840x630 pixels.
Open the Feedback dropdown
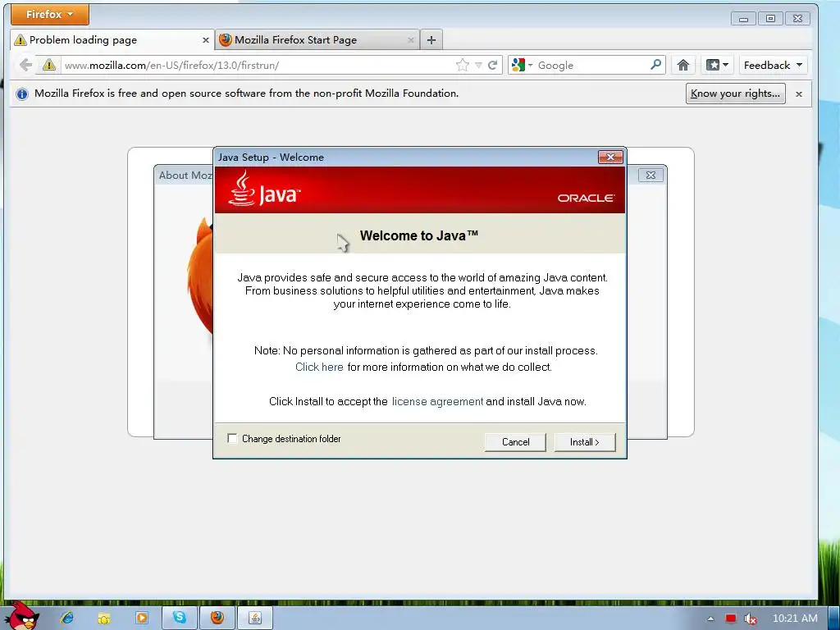773,66
